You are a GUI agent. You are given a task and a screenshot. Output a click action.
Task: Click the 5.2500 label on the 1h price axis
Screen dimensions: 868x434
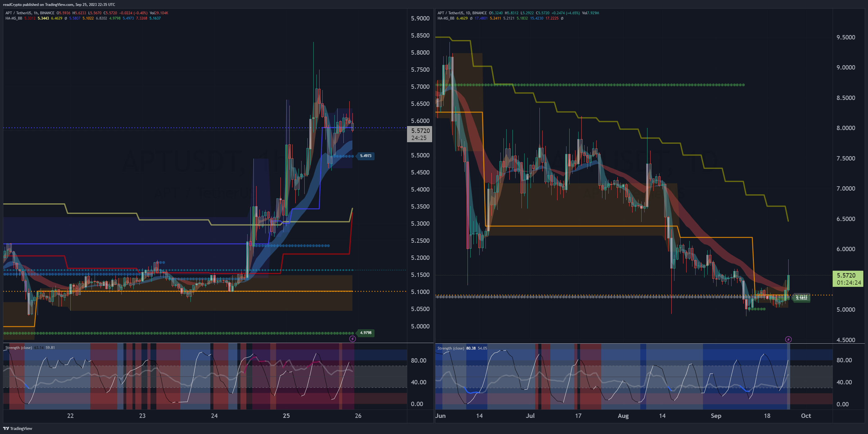tap(420, 240)
